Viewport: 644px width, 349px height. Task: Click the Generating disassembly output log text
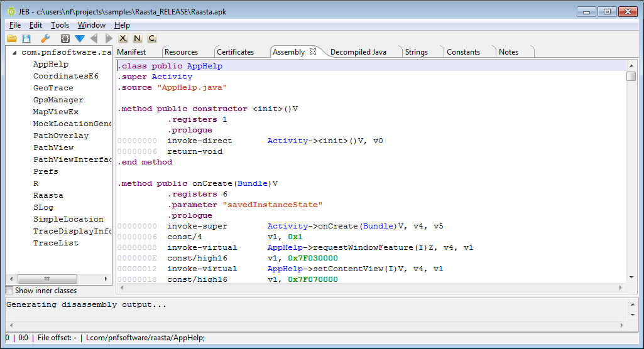[86, 304]
